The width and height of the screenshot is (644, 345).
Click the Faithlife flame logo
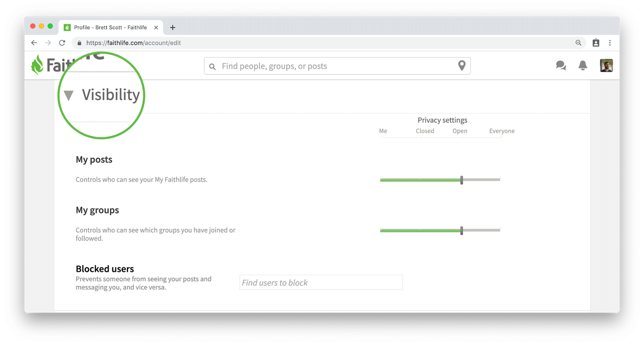click(x=37, y=65)
